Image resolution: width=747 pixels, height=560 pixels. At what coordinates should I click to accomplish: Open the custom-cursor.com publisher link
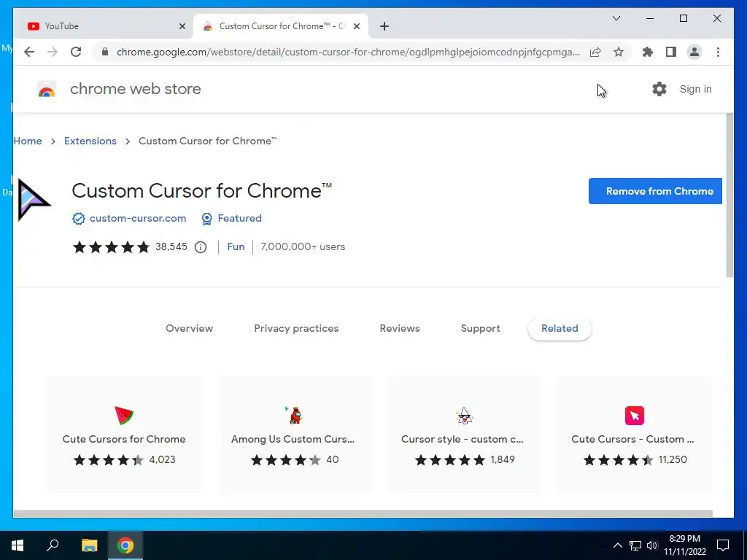[x=138, y=218]
